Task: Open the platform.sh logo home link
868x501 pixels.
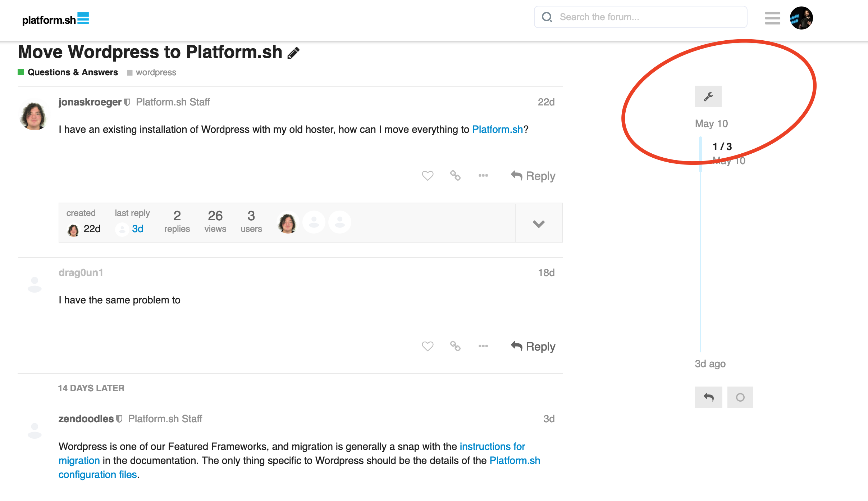Action: point(56,19)
